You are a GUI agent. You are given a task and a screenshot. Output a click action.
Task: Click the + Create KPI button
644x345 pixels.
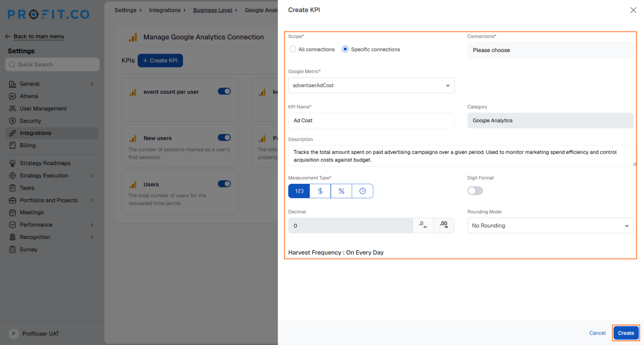[160, 61]
